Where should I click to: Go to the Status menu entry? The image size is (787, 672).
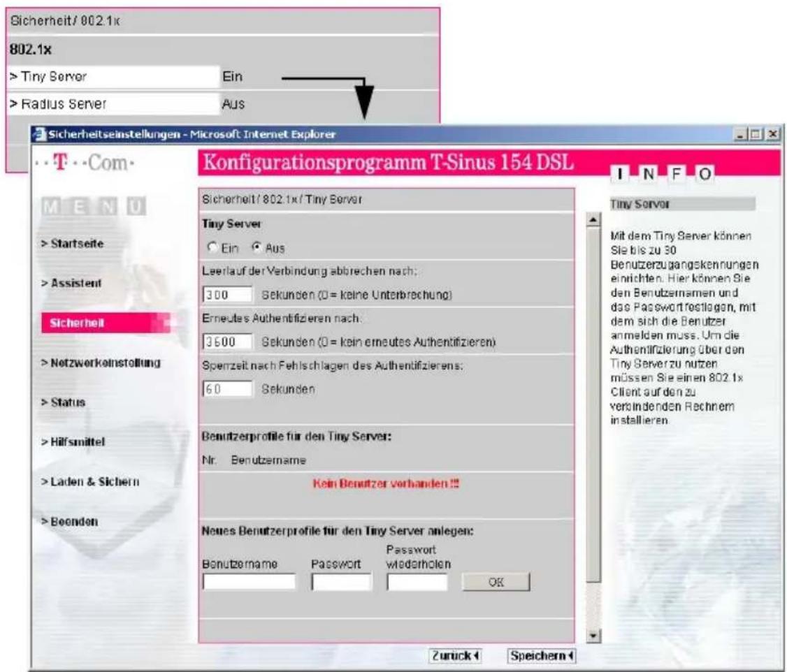(63, 402)
